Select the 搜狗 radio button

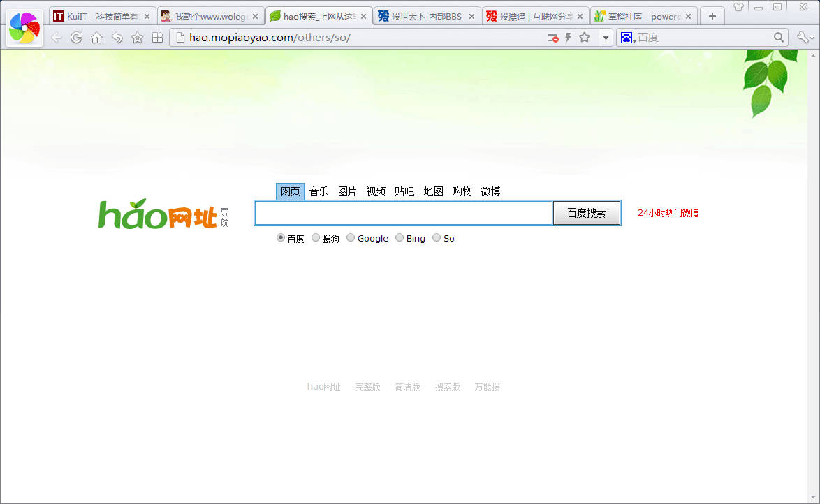[315, 238]
